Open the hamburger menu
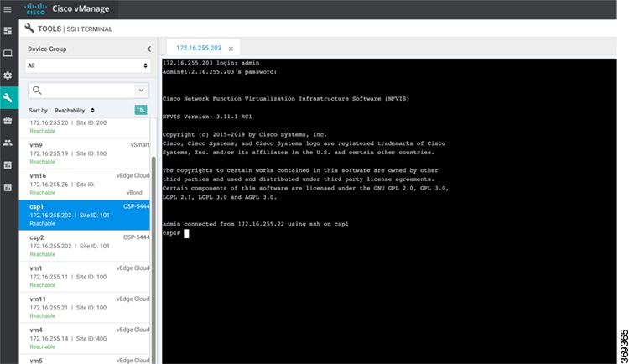This screenshot has height=364, width=629. pyautogui.click(x=8, y=9)
